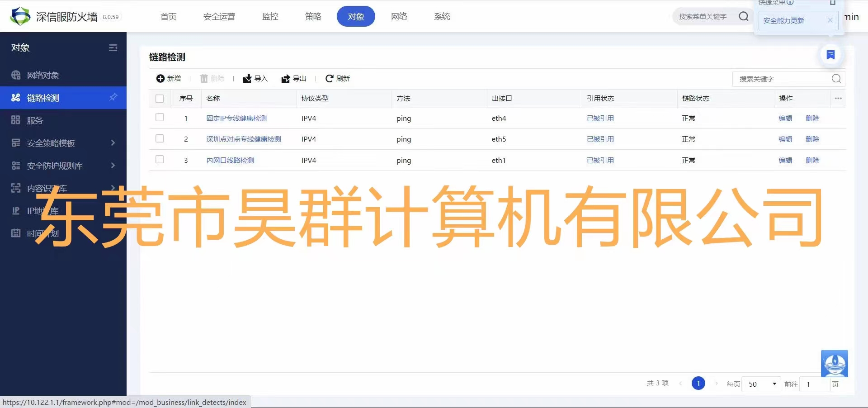
Task: Open the blue bookmark shortcut icon
Action: pos(830,55)
